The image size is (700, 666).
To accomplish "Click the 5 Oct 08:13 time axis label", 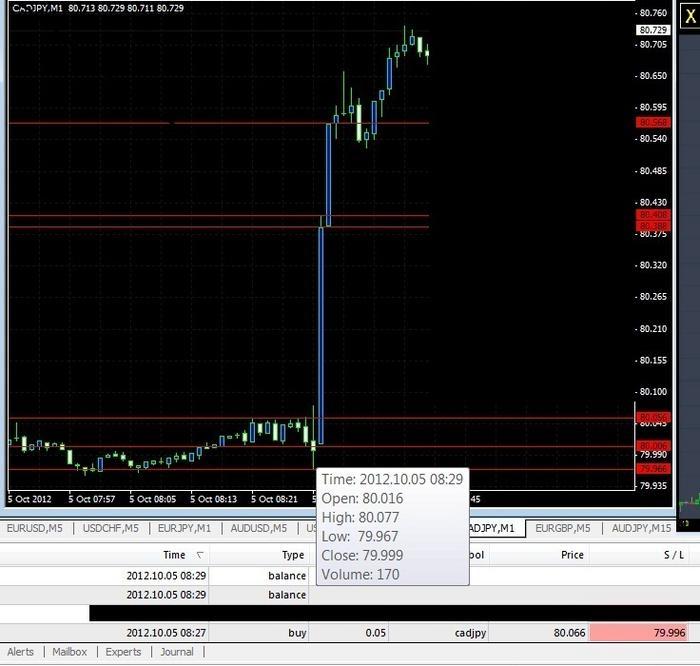I will click(213, 499).
